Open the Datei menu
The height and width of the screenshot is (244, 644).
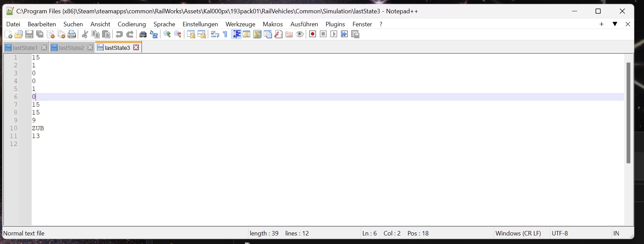(13, 24)
